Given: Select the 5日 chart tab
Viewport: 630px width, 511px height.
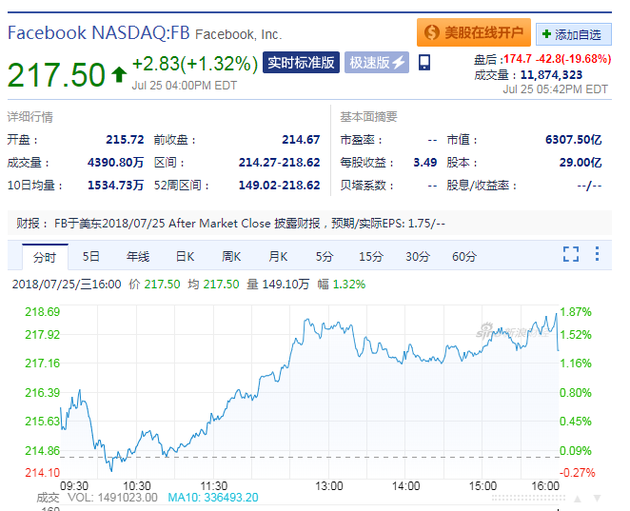Looking at the screenshot, I should (x=91, y=256).
